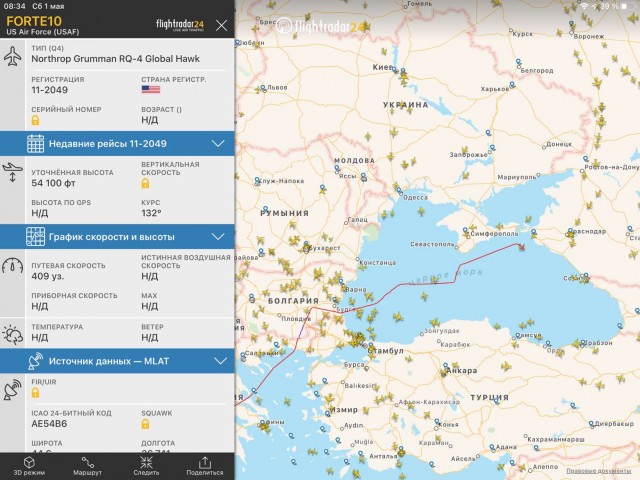Click the altitude aircraft icon

[12, 172]
